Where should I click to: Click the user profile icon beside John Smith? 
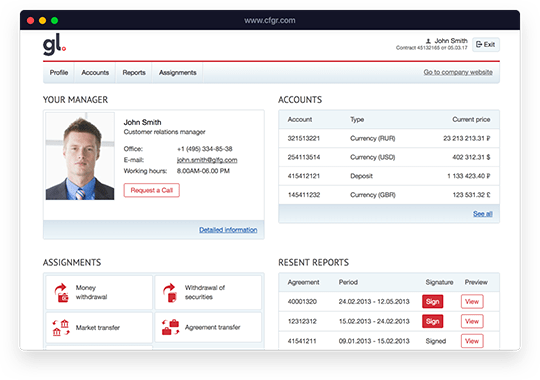(428, 41)
